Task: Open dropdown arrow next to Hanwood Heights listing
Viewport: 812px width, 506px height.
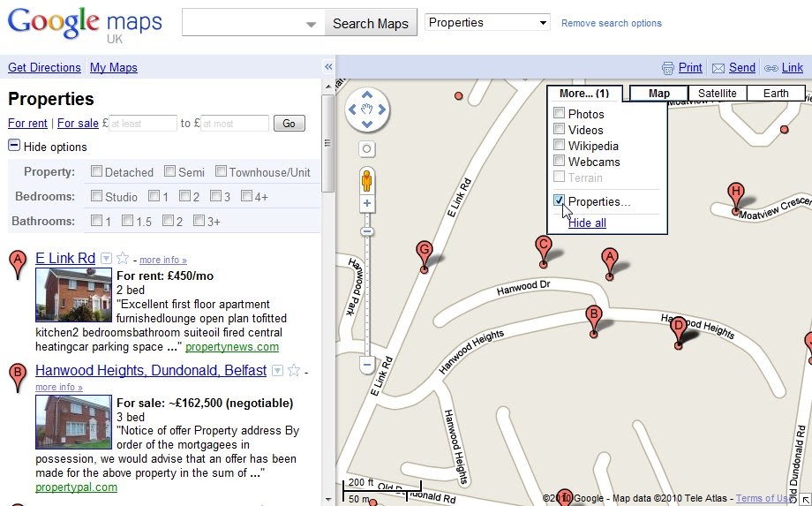Action: click(277, 370)
